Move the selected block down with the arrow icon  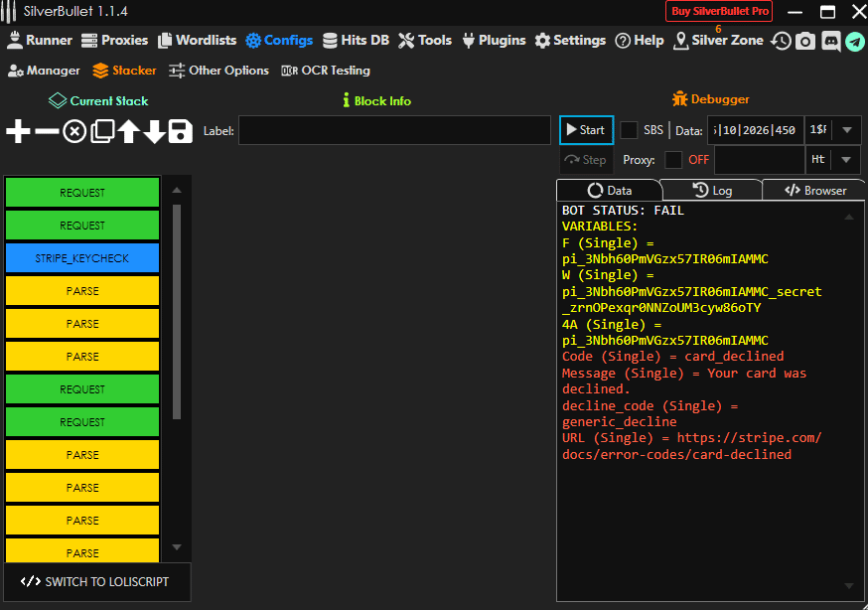[x=154, y=131]
